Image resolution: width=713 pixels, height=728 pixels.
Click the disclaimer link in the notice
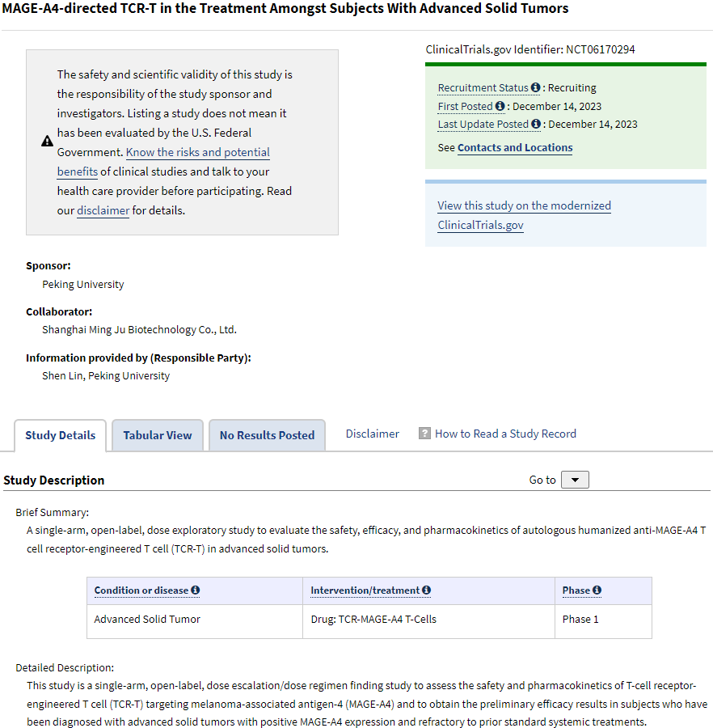pos(103,210)
